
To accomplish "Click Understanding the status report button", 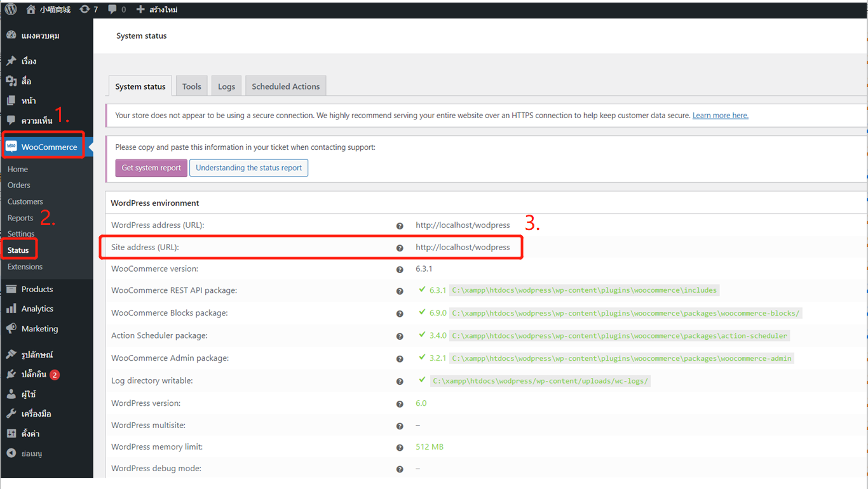I will pyautogui.click(x=249, y=168).
